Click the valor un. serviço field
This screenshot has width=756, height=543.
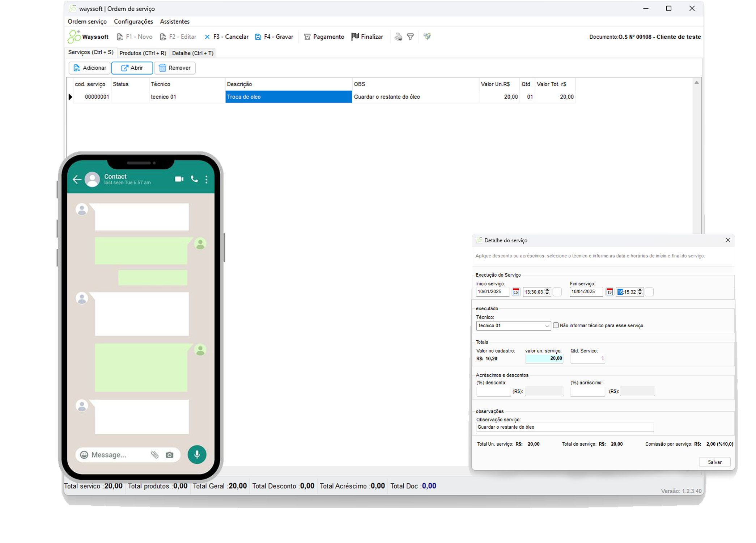coord(544,358)
